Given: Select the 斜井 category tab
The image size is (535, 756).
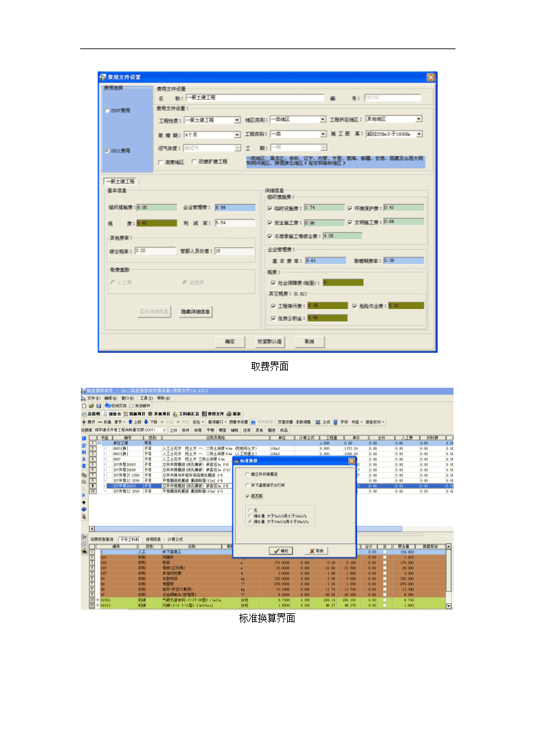Looking at the screenshot, I should point(186,430).
